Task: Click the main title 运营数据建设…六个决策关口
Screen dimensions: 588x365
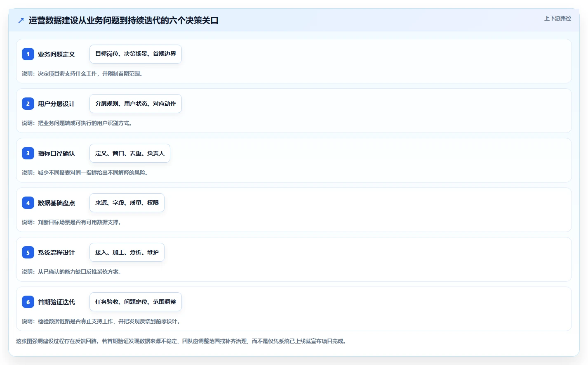Action: [x=124, y=20]
